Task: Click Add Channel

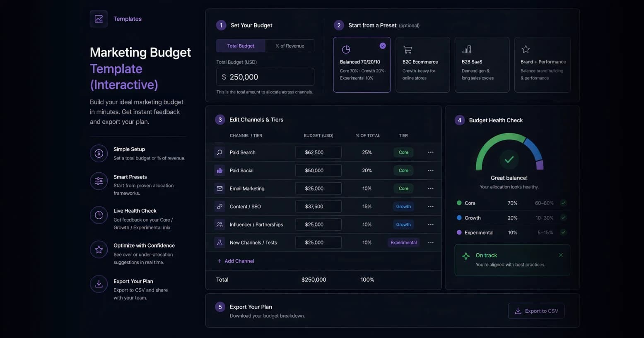Action: click(236, 261)
